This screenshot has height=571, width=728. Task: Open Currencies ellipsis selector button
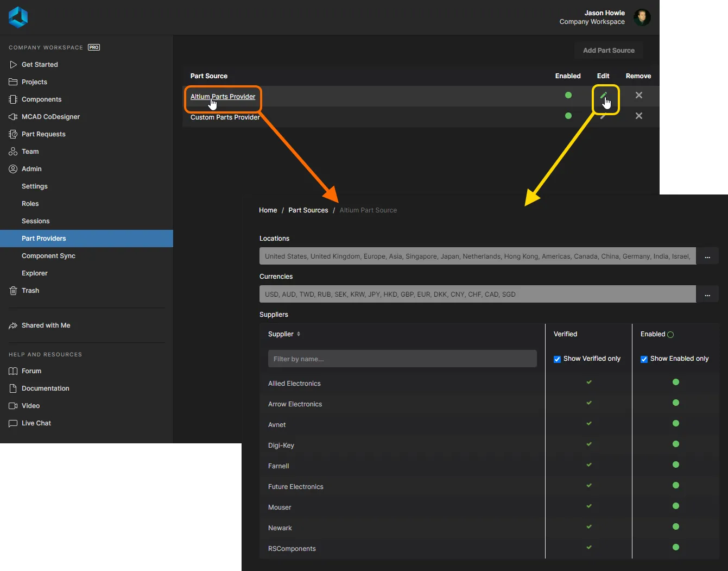tap(707, 294)
